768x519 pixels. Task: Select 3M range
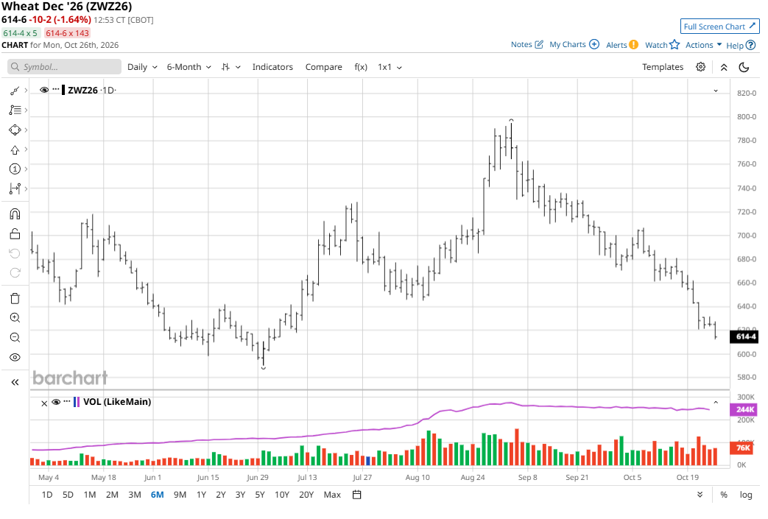tap(135, 495)
